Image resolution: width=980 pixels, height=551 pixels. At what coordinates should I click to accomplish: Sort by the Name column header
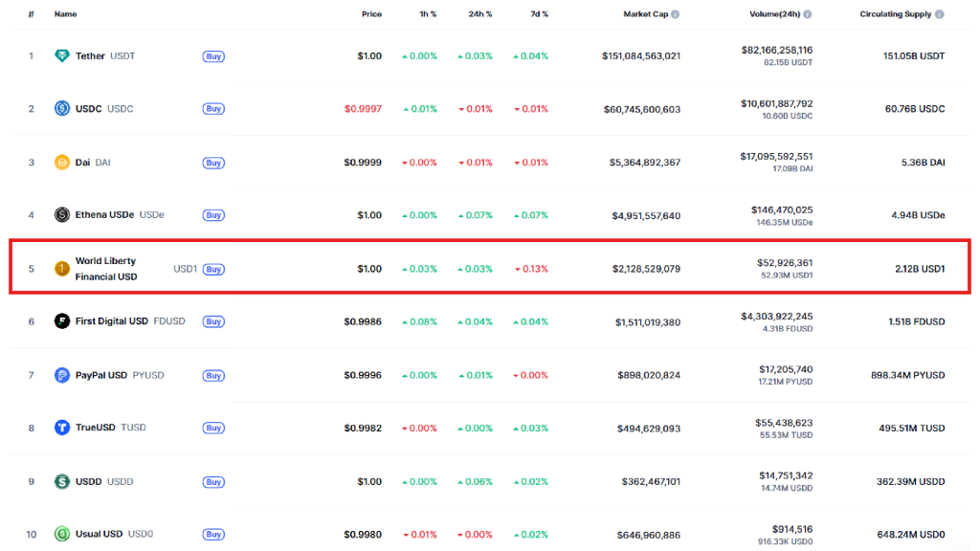point(66,13)
